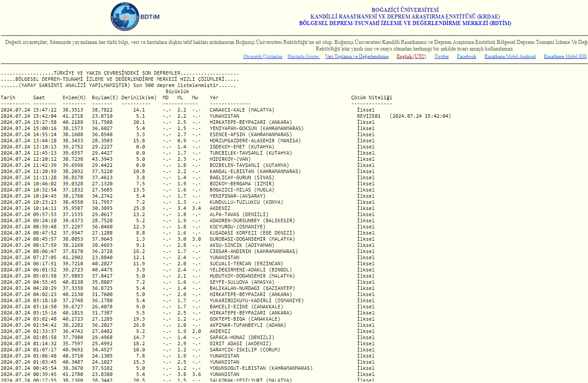Click GIRIT ADASI (AKDENIZ) entry

pyautogui.click(x=241, y=343)
